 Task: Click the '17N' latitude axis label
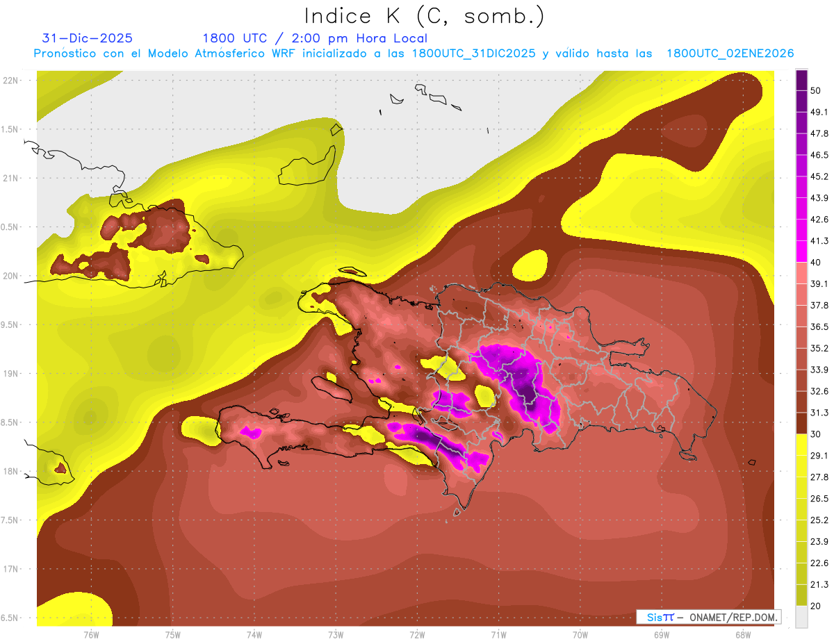tap(11, 569)
